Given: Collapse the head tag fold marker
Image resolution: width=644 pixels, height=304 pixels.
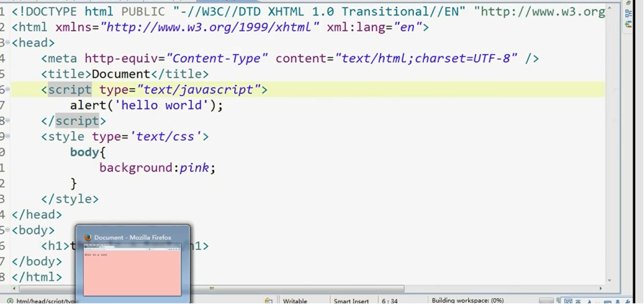Looking at the screenshot, I should (x=7, y=43).
